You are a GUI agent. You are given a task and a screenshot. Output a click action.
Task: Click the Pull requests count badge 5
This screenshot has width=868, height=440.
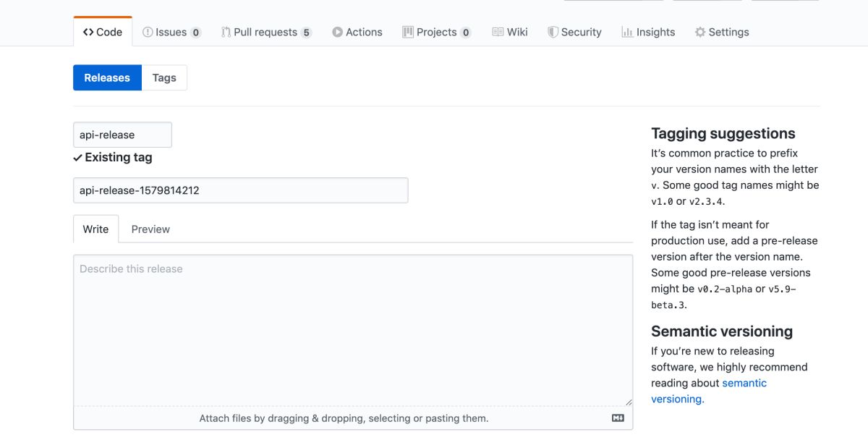(x=306, y=33)
